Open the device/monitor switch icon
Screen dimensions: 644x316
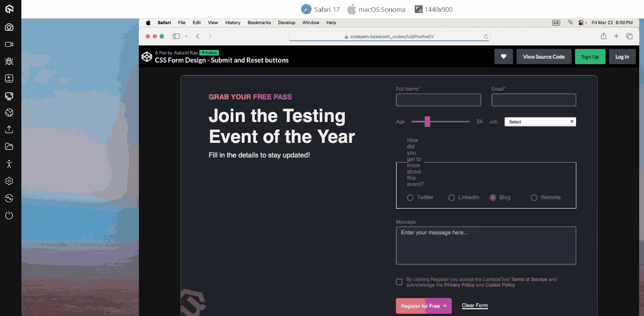[9, 96]
